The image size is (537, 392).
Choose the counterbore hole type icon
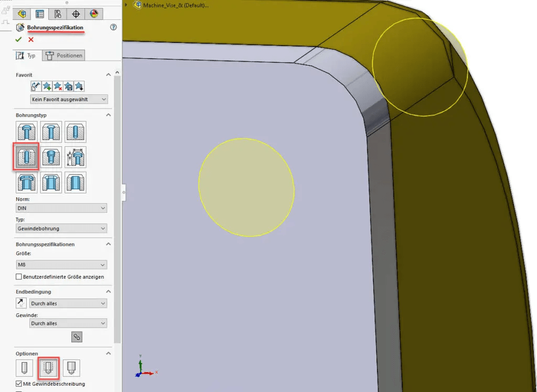(x=27, y=131)
